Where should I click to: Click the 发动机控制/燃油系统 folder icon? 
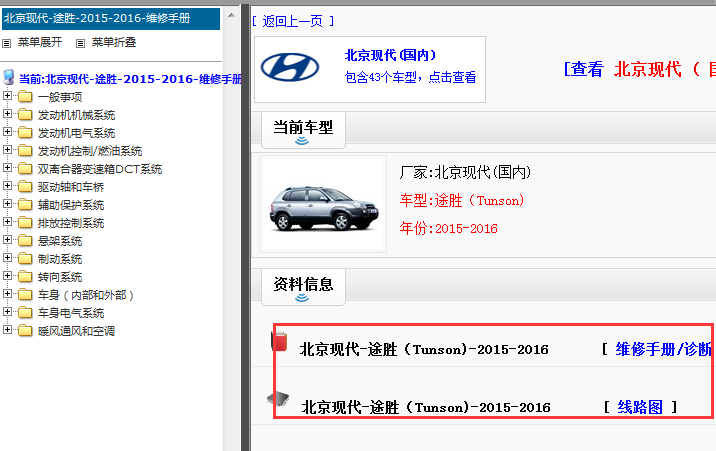point(25,151)
